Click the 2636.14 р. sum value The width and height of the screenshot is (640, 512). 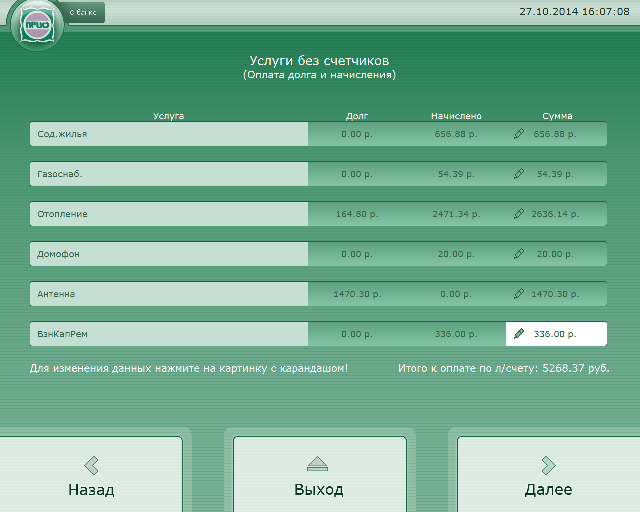(x=555, y=214)
